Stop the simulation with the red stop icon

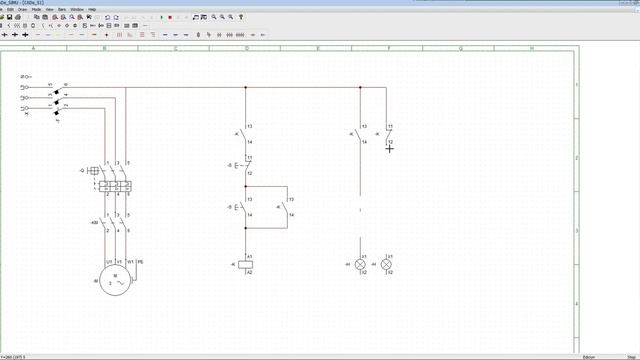tap(170, 17)
